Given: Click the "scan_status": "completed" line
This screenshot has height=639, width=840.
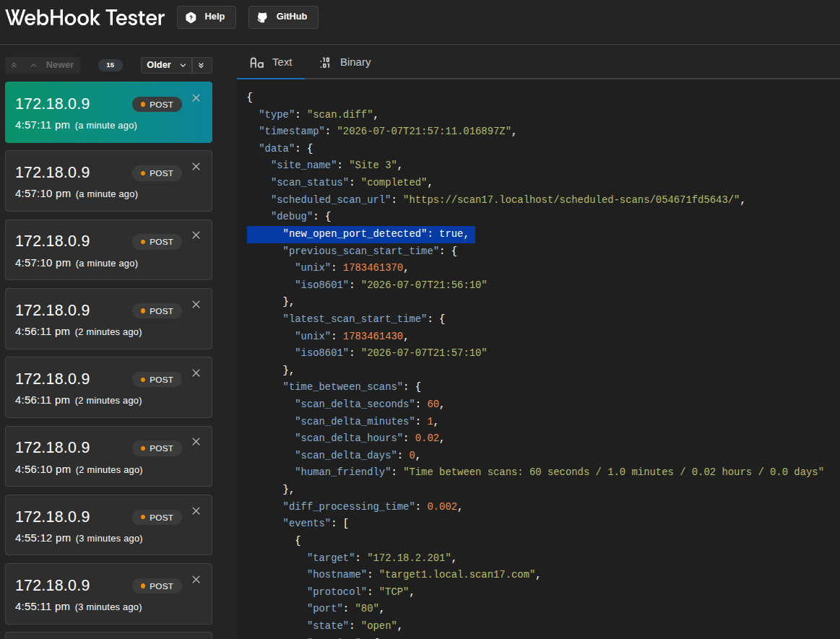Looking at the screenshot, I should point(352,182).
